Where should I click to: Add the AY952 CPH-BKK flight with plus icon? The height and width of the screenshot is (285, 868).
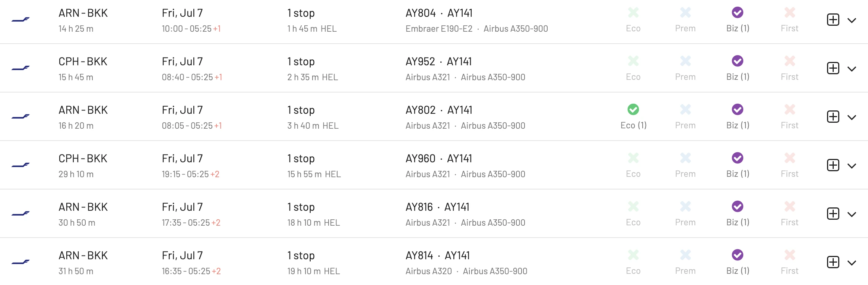pos(833,68)
